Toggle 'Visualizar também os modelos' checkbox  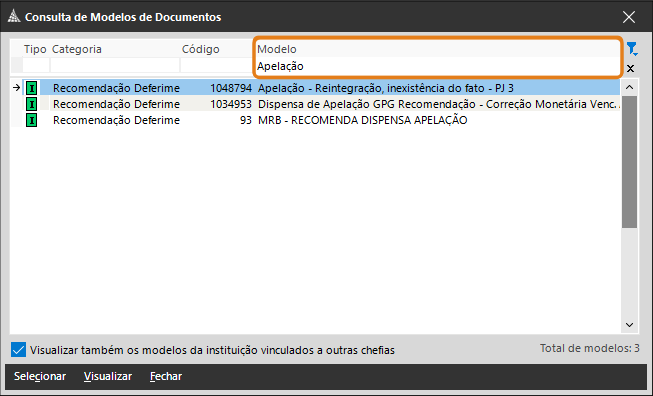tap(18, 350)
